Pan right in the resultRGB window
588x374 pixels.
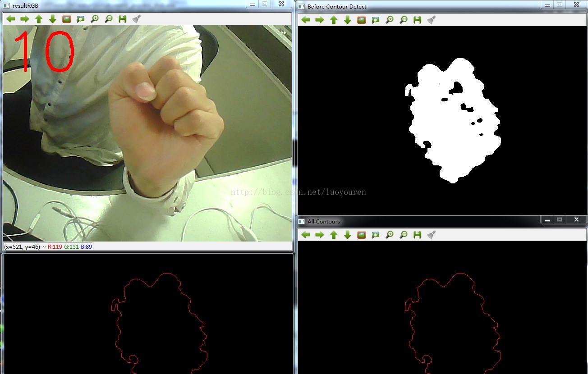click(25, 19)
